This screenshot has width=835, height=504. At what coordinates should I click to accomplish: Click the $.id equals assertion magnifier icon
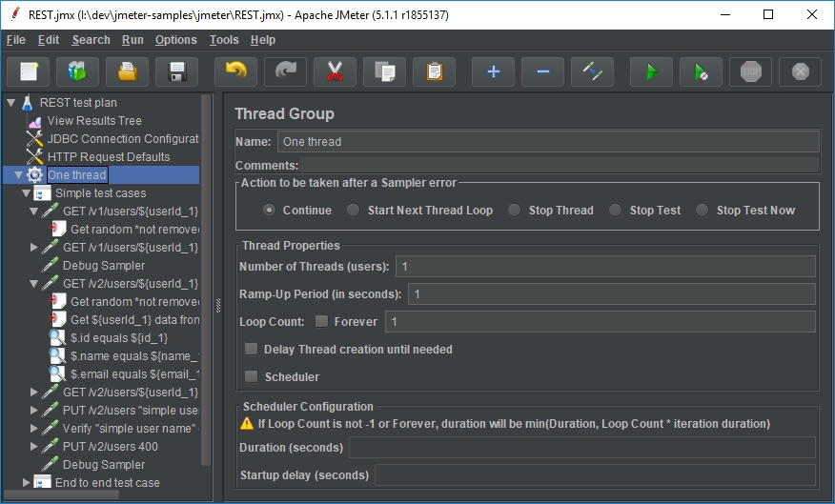(x=57, y=338)
